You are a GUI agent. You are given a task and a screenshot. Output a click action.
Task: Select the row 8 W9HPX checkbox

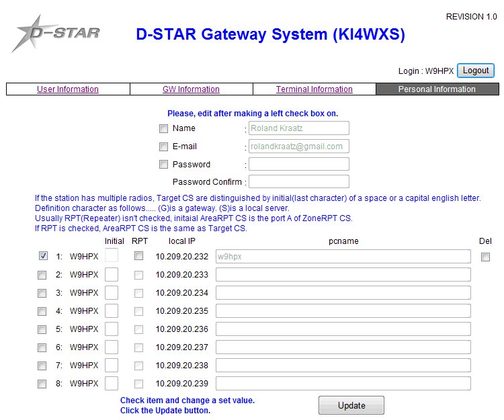[x=42, y=384]
